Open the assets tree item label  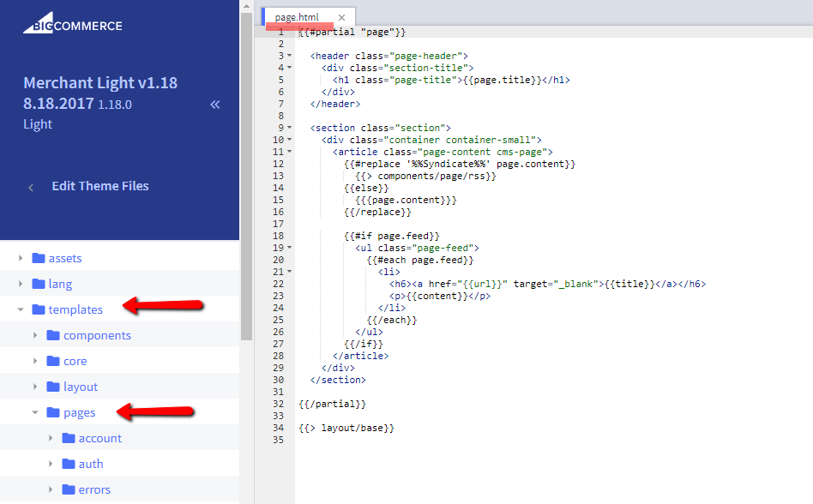65,258
